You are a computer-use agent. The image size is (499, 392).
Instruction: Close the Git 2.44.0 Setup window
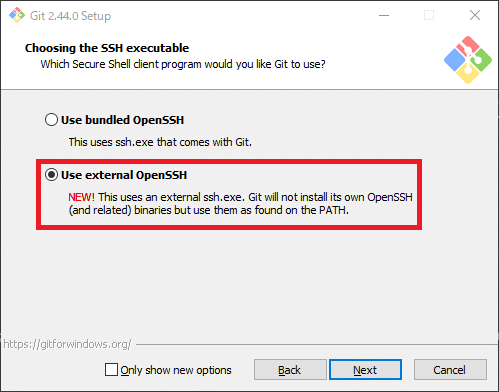(x=475, y=15)
